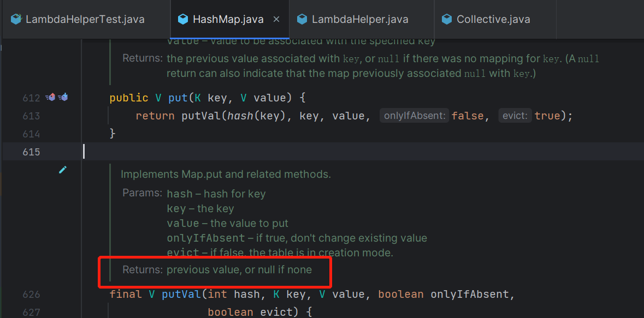Screen dimensions: 644x318
Task: Click the HashMap.java tab file icon
Action: point(183,20)
